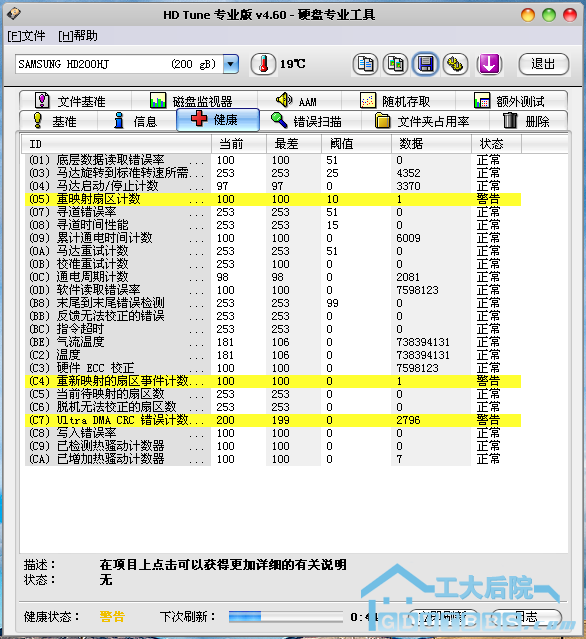Select the (0D) 软件读取错误率 row
586x639 pixels.
tap(273, 290)
